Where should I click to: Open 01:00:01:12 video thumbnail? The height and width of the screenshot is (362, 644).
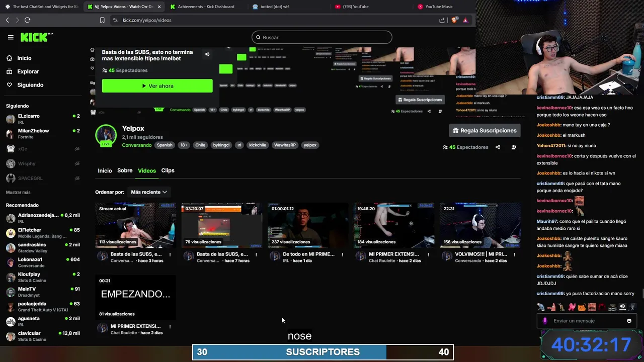pyautogui.click(x=308, y=225)
